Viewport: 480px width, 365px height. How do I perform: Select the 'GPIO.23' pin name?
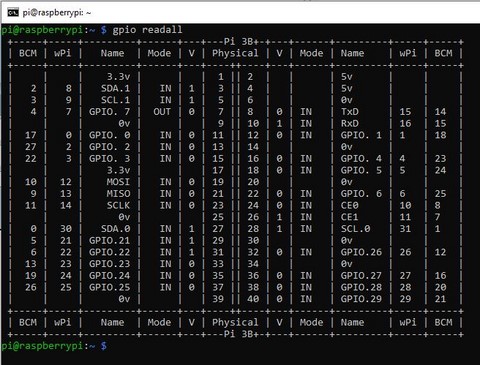point(109,264)
